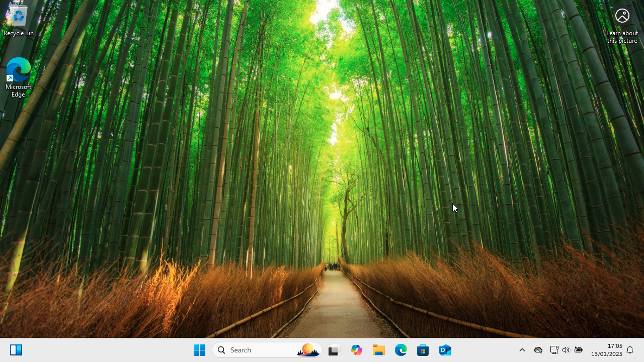Open network settings from the system tray

click(554, 349)
